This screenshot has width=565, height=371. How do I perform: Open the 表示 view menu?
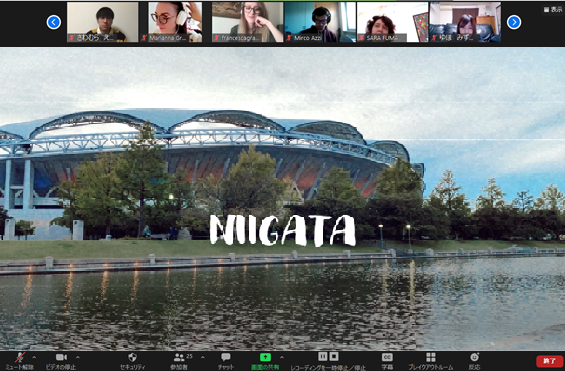point(553,10)
